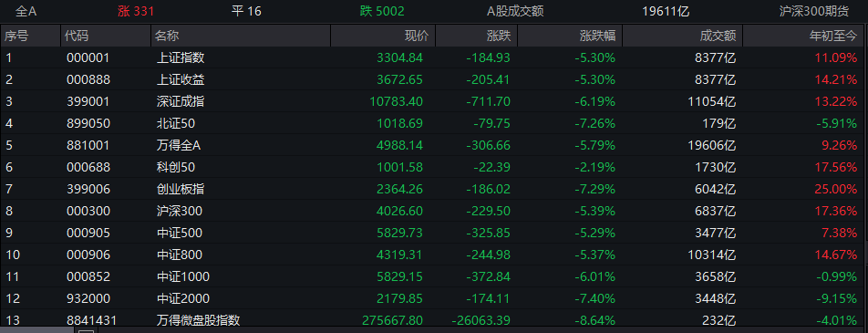The height and width of the screenshot is (333, 868).
Task: Click the 涨 331 advancers count
Action: (136, 11)
